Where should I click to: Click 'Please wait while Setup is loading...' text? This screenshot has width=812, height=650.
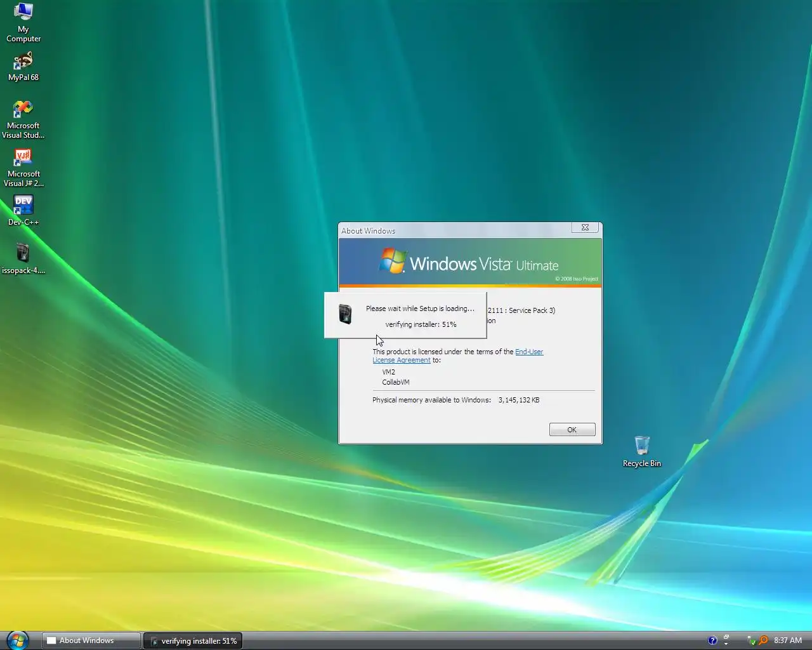(x=420, y=308)
